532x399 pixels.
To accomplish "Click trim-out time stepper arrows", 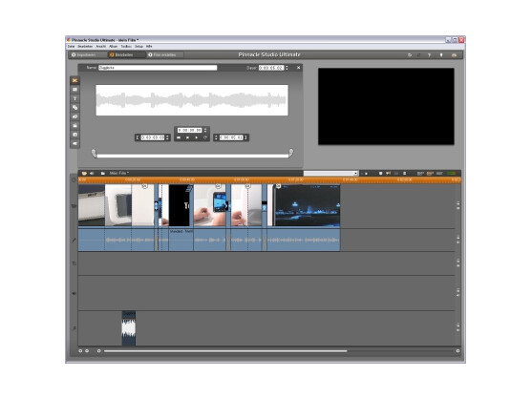I will 216,137.
